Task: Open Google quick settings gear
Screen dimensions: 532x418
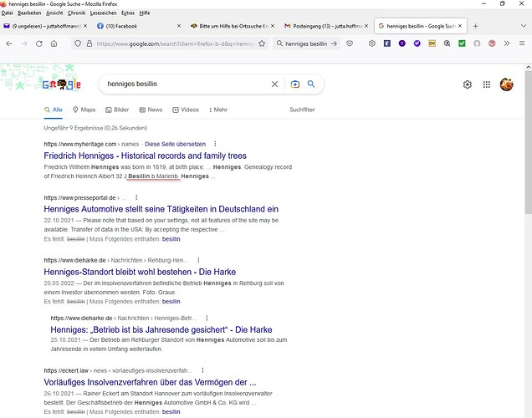Action: (x=468, y=84)
